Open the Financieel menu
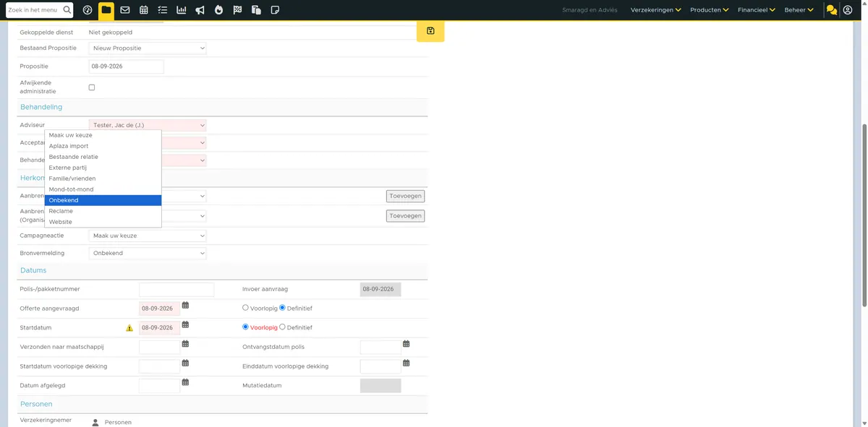Image resolution: width=868 pixels, height=427 pixels. point(757,10)
